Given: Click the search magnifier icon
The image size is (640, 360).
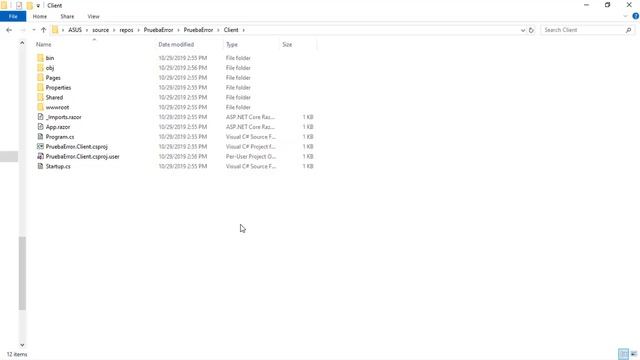Looking at the screenshot, I should [x=628, y=30].
